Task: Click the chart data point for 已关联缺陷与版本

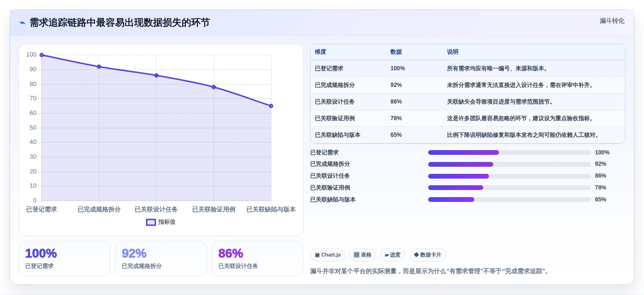Action: pyautogui.click(x=271, y=106)
